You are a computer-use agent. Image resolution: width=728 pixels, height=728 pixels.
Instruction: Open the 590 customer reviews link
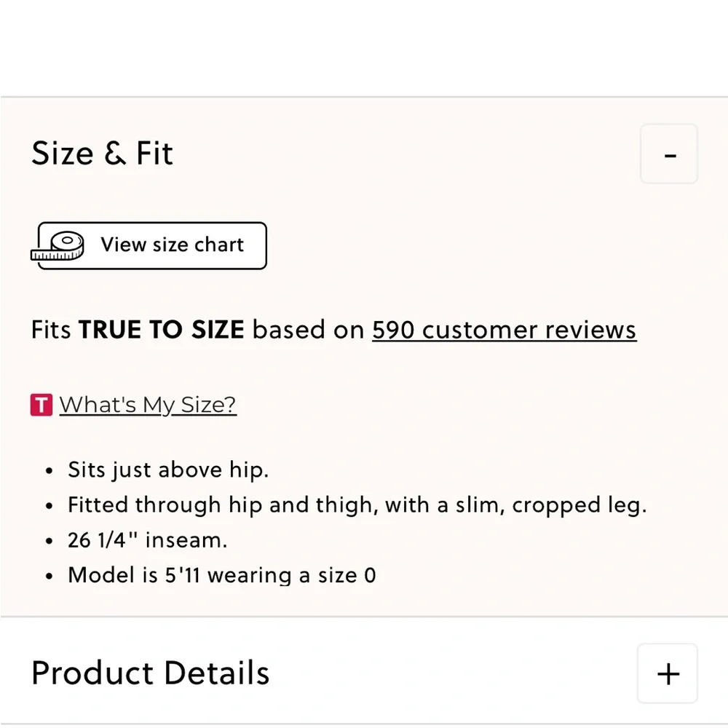click(x=504, y=330)
